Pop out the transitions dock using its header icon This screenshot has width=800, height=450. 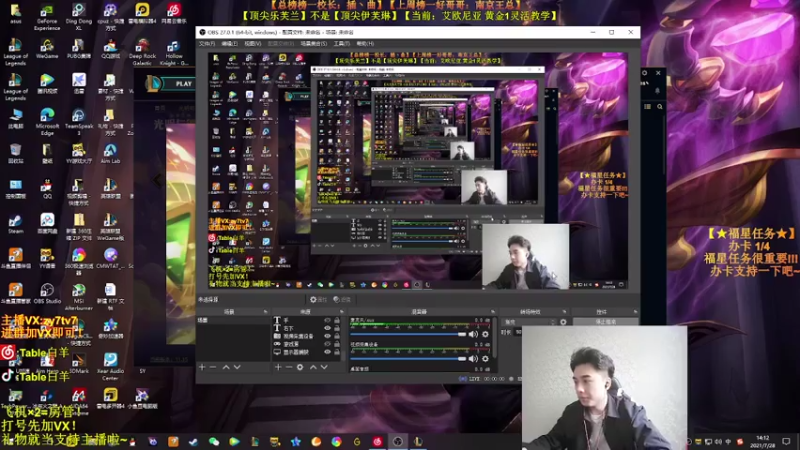[x=564, y=312]
